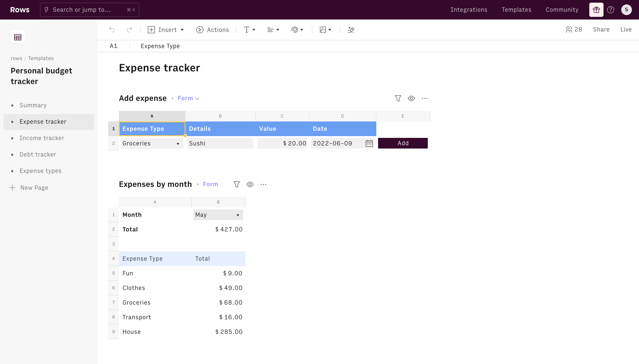
Task: Toggle eye visibility icon for Add expense
Action: [x=411, y=98]
